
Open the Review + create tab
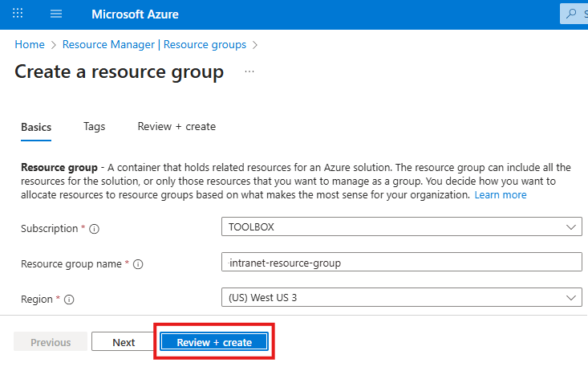[176, 127]
